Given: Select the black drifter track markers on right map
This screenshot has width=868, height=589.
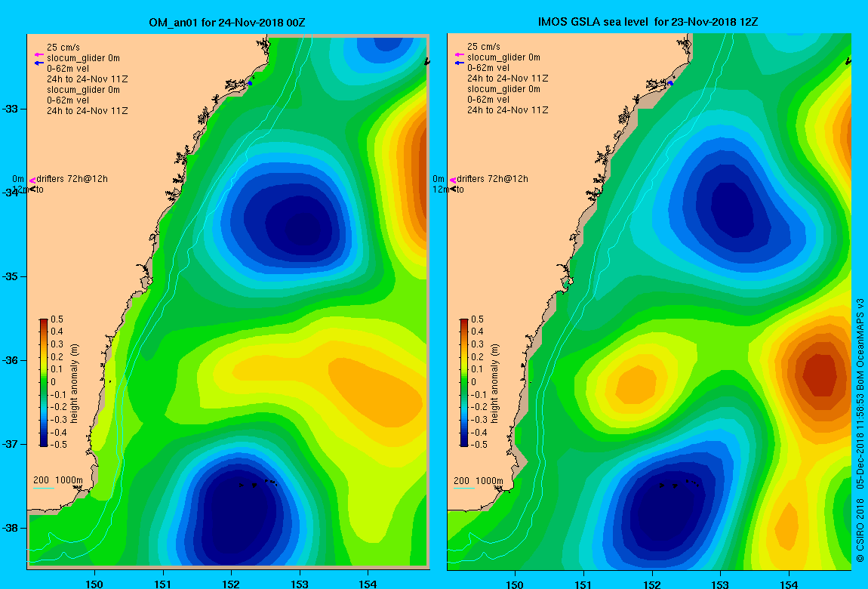Looking at the screenshot, I should (x=679, y=484).
